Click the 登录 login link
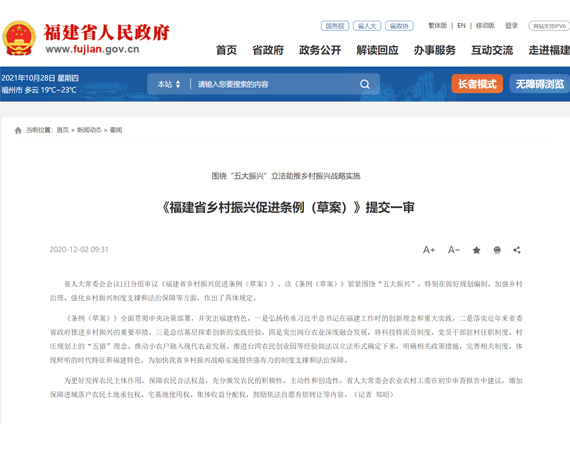570x455 pixels. (511, 25)
